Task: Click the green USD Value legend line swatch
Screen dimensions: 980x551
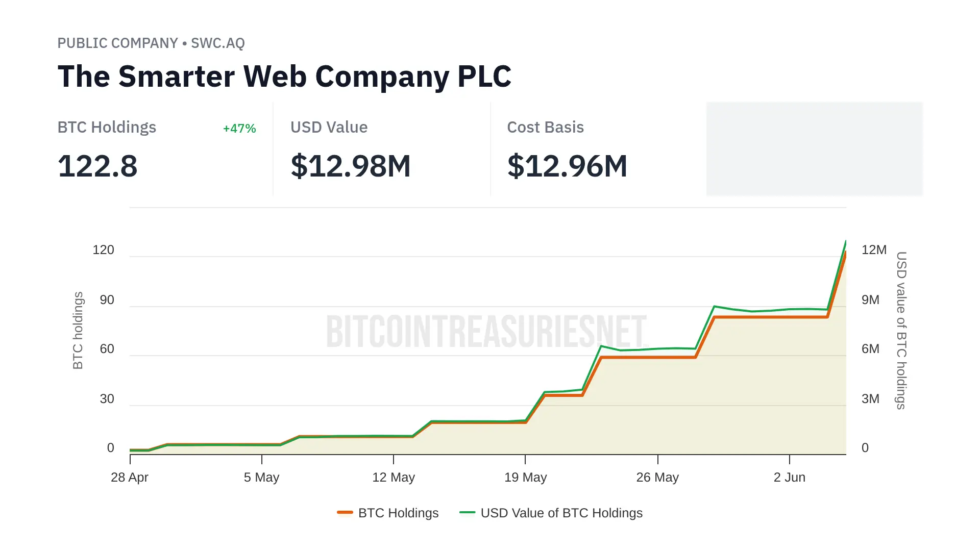Action: point(468,512)
